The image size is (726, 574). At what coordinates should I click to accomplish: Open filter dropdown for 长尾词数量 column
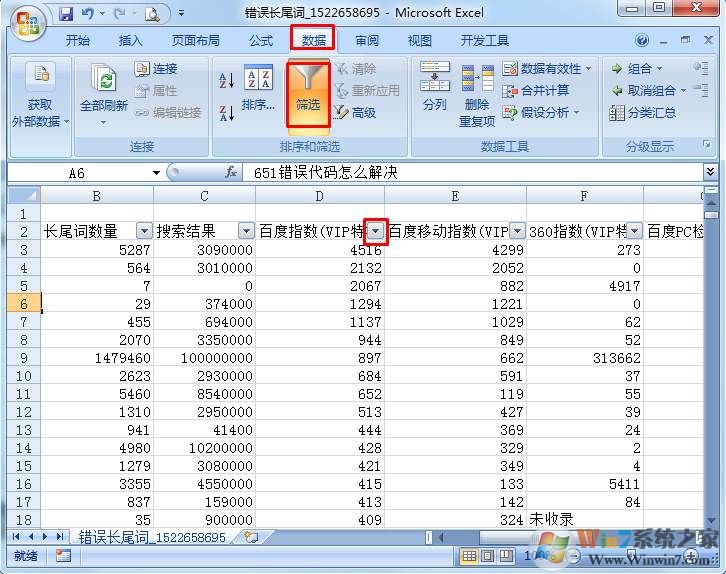[144, 231]
